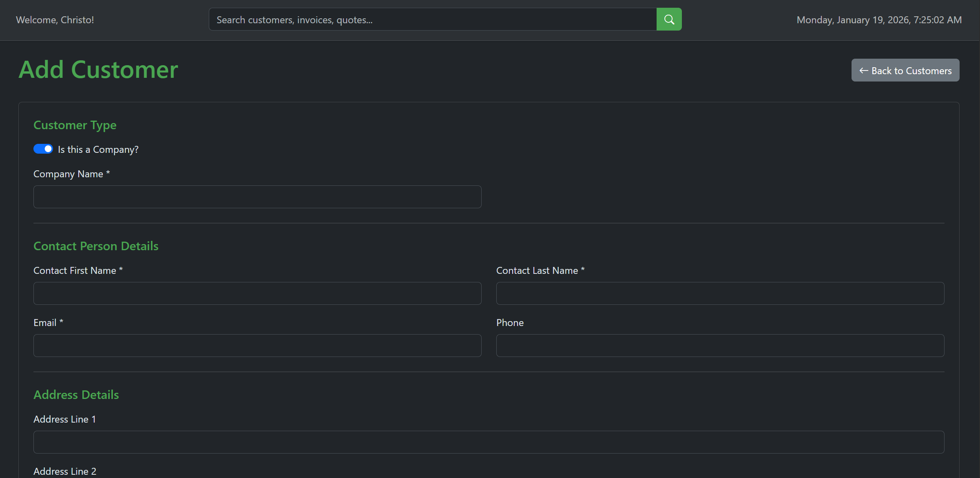Select the Contact First Name field

[x=257, y=293]
